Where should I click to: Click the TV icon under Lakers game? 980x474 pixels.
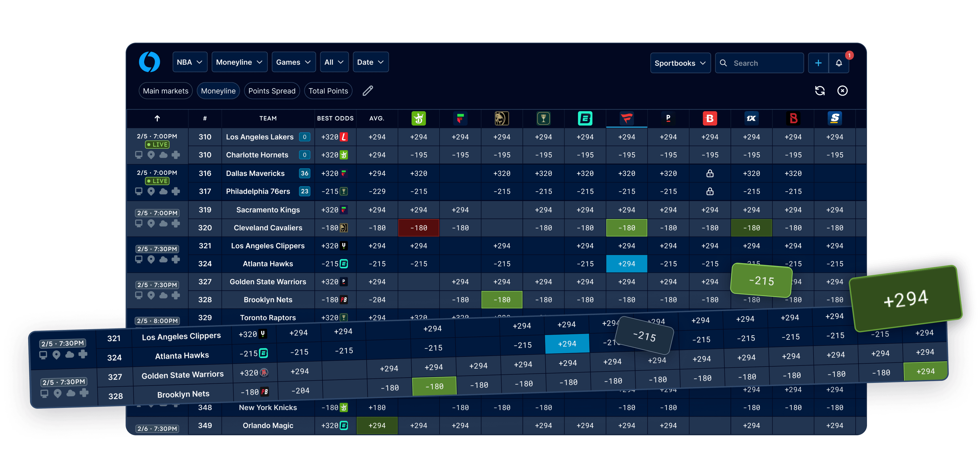(139, 155)
